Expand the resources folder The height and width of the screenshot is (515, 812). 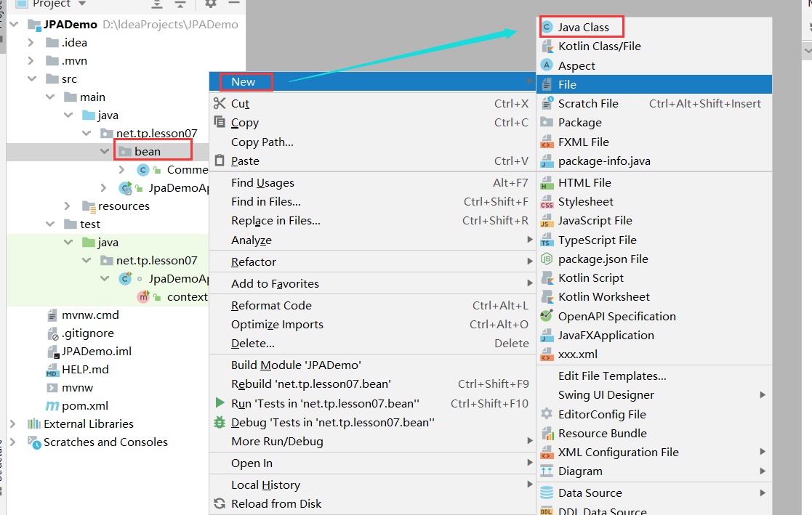pyautogui.click(x=67, y=206)
